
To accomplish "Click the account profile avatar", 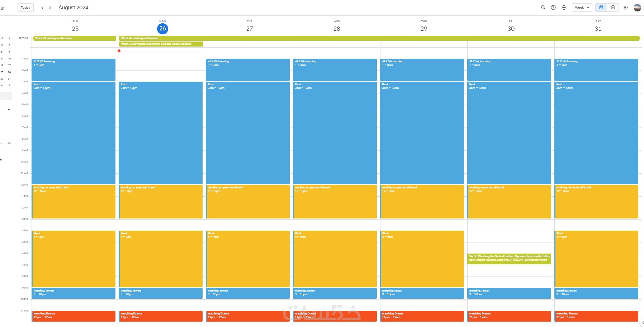I will 637,8.
